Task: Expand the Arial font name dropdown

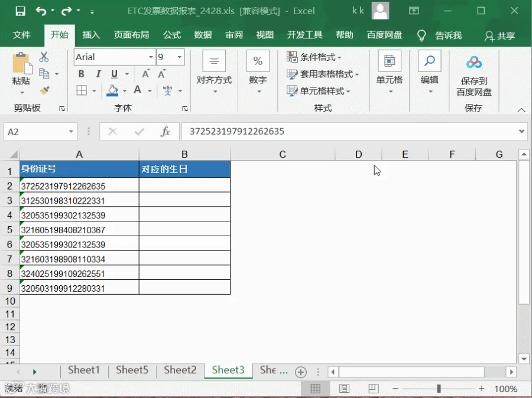Action: click(151, 57)
